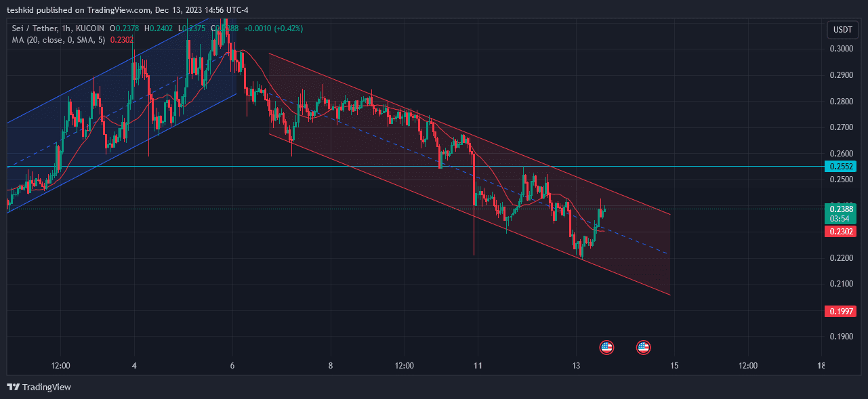The width and height of the screenshot is (868, 399).
Task: Open the 1h timeframe selector
Action: [x=67, y=28]
